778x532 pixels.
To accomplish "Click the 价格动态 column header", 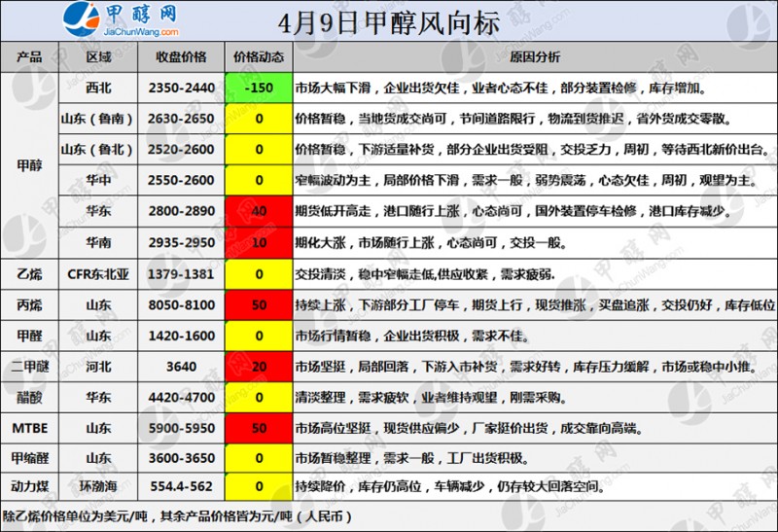I will [x=259, y=57].
